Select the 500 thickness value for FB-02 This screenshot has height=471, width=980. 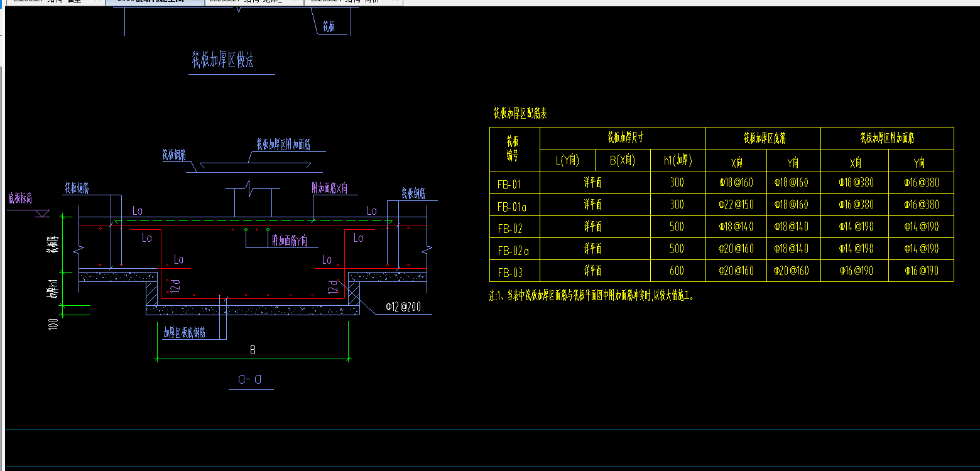(677, 227)
